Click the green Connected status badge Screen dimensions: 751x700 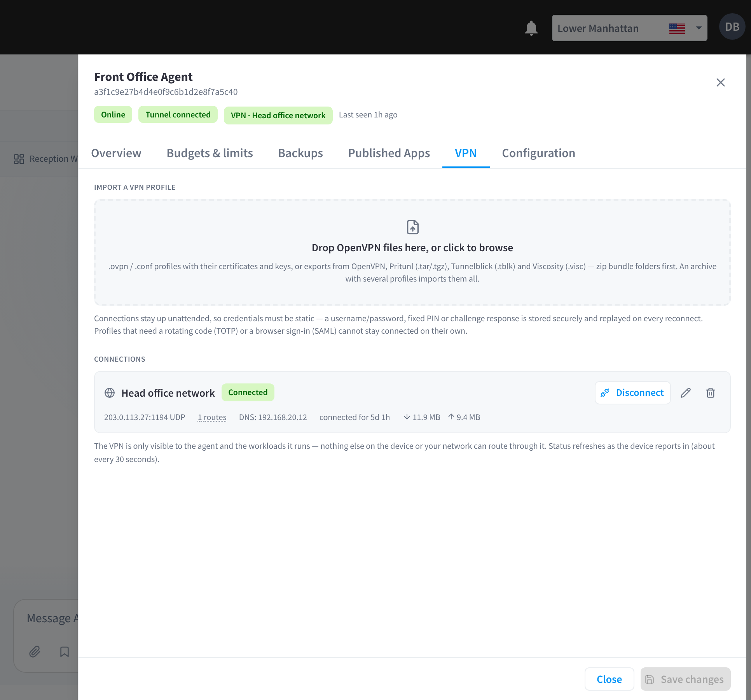pos(248,392)
